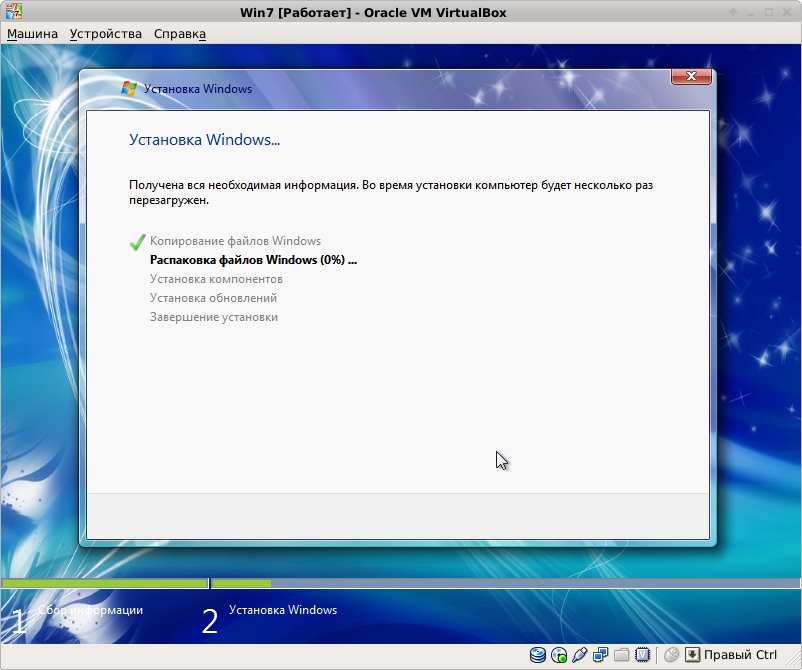Click the up-arrow button in the VirtualBox title bar
The width and height of the screenshot is (802, 670).
coord(733,12)
